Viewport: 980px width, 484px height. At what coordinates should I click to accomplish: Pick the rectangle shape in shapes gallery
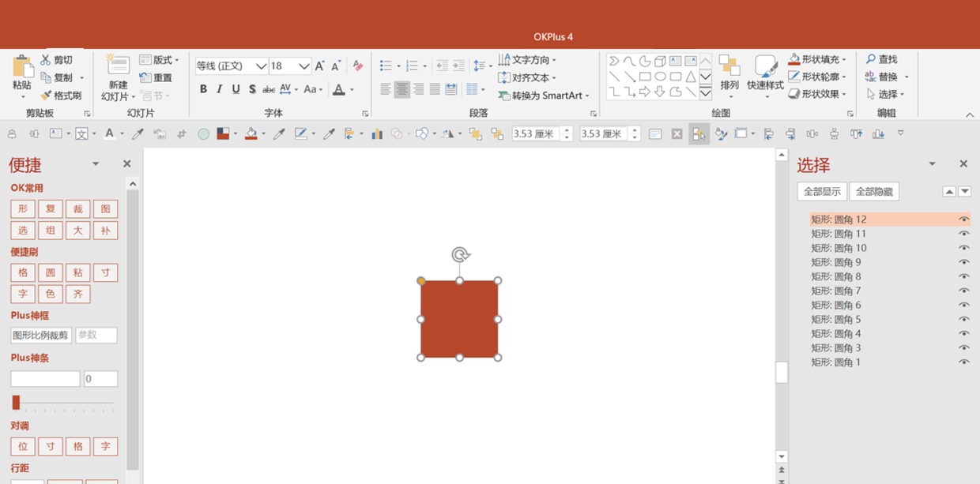(645, 77)
